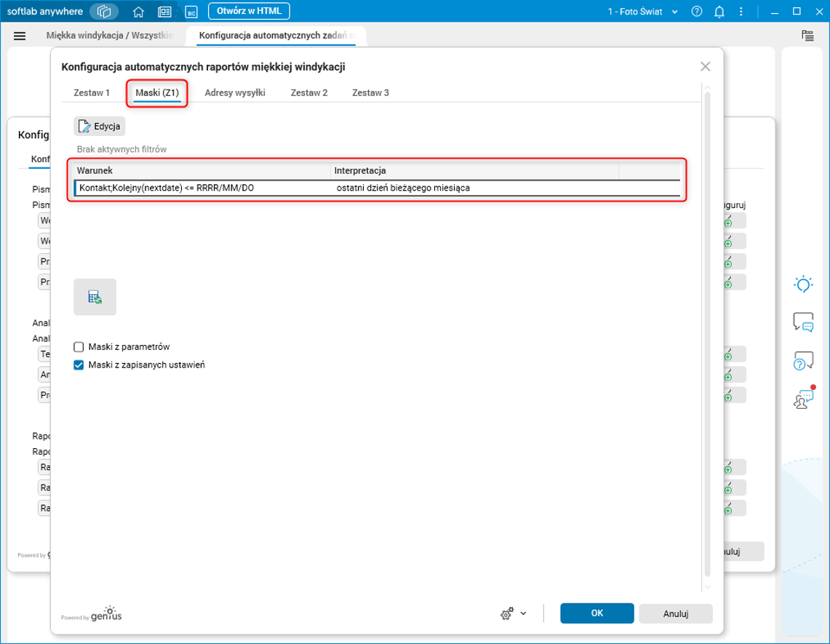830x644 pixels.
Task: Go to the Home icon
Action: 138,12
